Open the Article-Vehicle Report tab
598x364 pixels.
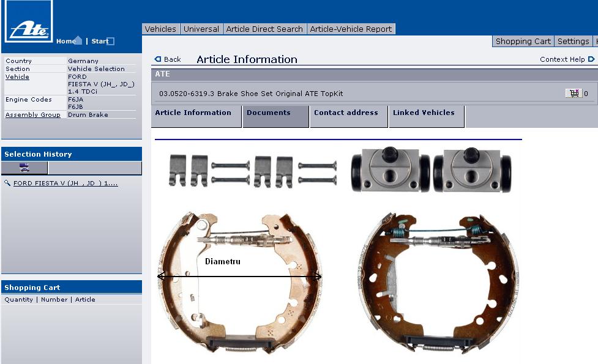coord(351,29)
